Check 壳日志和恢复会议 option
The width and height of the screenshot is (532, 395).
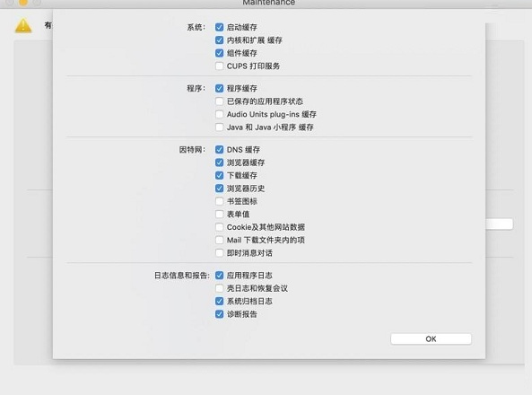click(219, 288)
